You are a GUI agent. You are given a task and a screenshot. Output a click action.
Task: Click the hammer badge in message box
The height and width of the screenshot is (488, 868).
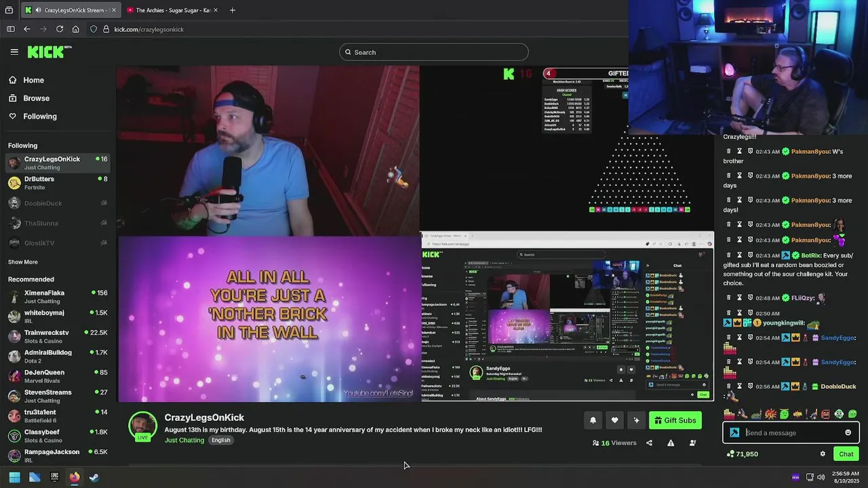tap(734, 432)
